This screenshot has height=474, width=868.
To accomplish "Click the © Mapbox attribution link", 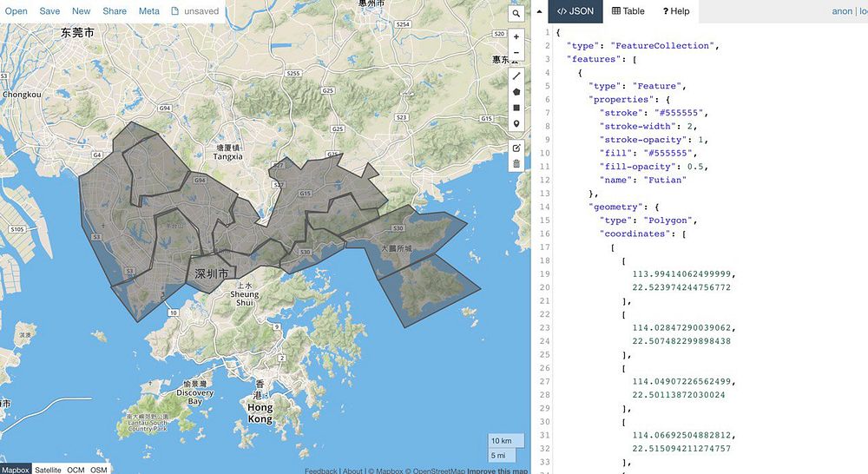I will [x=386, y=471].
